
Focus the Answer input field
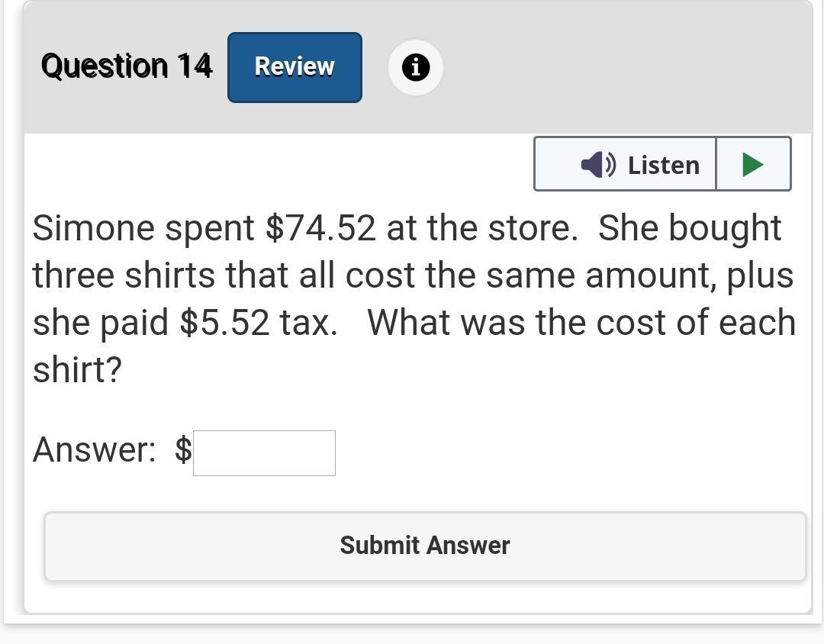pos(264,453)
